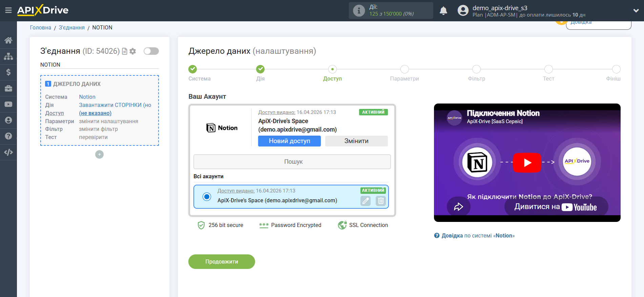Click the user avatar icon
Image resolution: width=644 pixels, height=297 pixels.
point(463,10)
